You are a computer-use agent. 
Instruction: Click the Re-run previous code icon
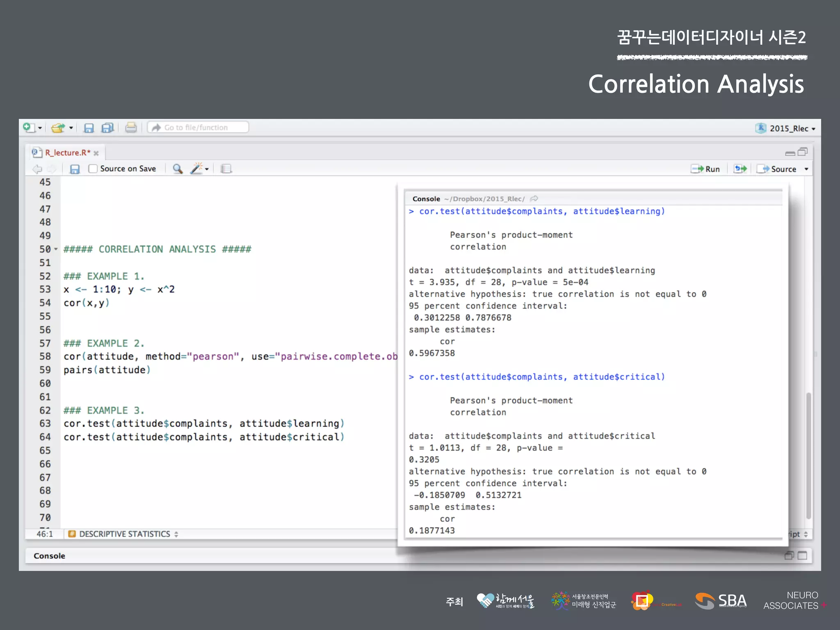point(740,169)
